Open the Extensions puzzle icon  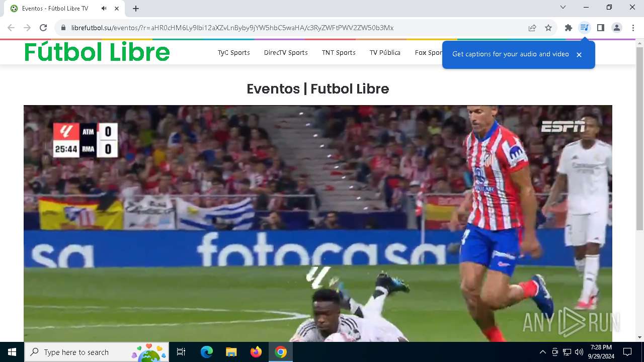[569, 28]
